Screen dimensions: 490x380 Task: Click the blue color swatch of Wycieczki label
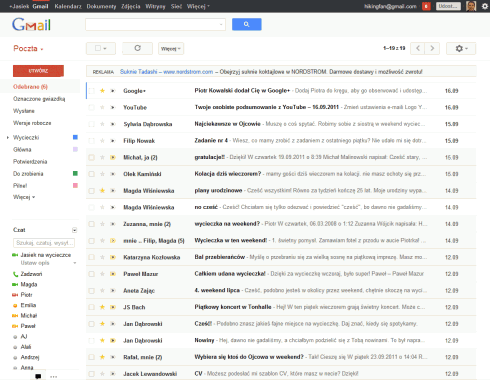(75, 137)
